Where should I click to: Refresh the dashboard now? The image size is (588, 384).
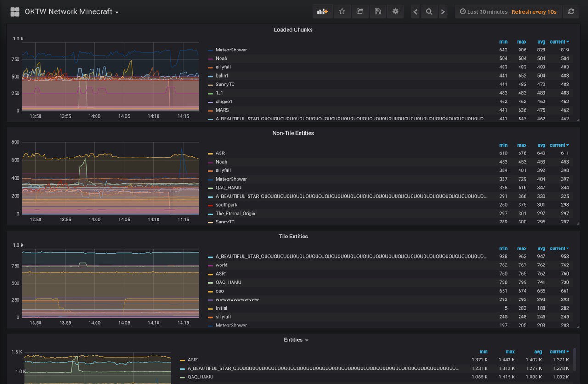[571, 12]
